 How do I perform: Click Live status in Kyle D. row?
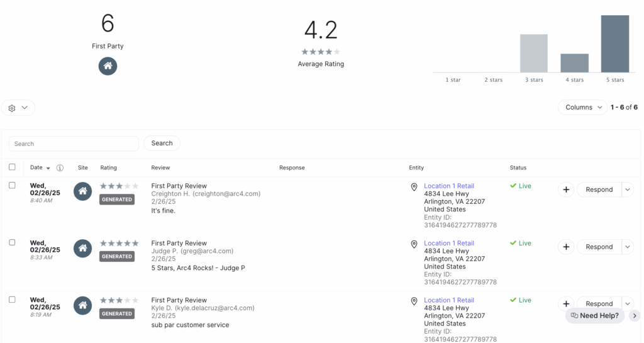point(520,300)
